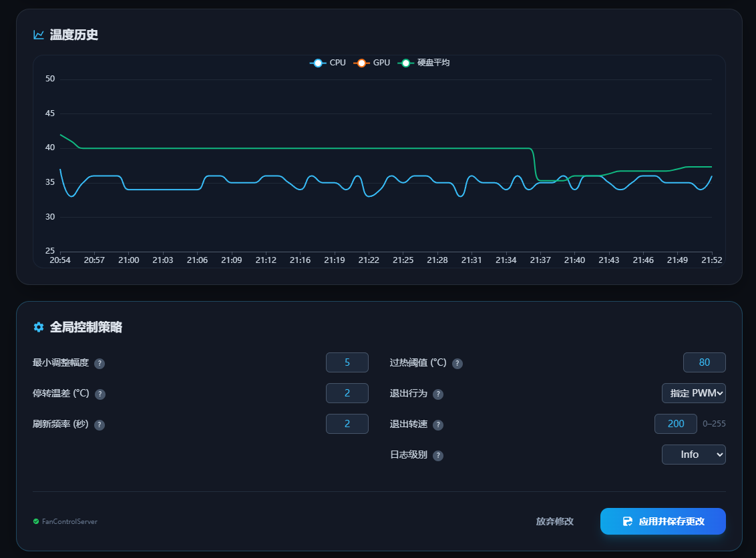
Task: Click the gear icon beside 全局控制策略
Action: coord(39,327)
